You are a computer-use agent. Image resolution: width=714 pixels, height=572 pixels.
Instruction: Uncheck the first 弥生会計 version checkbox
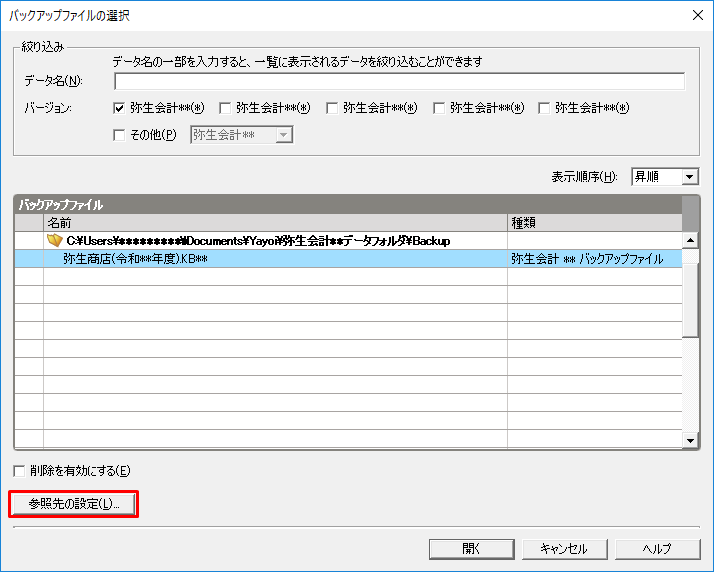coord(119,108)
